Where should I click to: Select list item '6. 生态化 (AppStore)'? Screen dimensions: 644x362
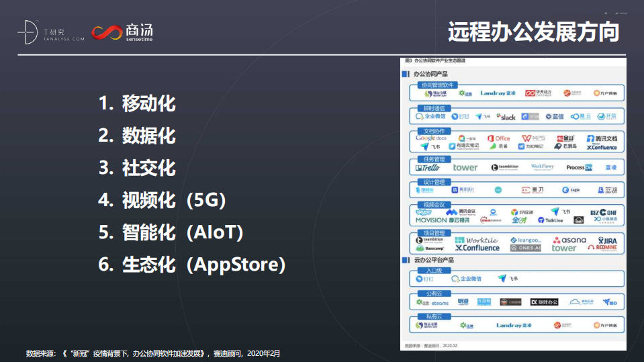point(192,264)
